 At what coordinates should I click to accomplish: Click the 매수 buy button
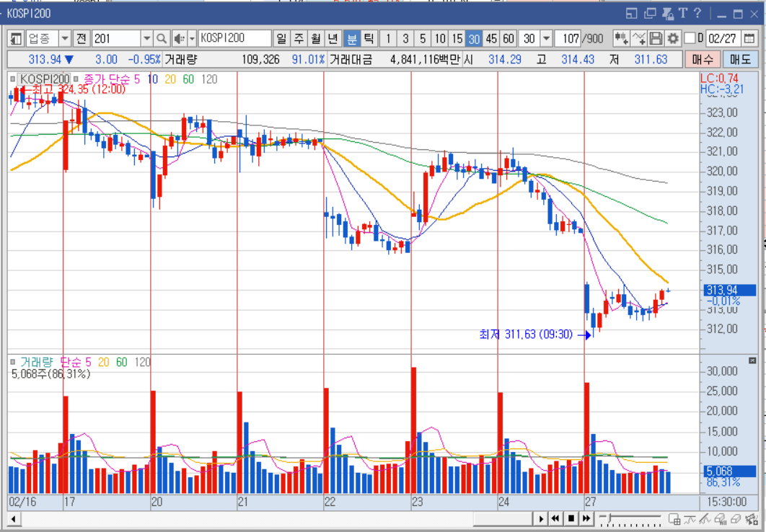[703, 59]
